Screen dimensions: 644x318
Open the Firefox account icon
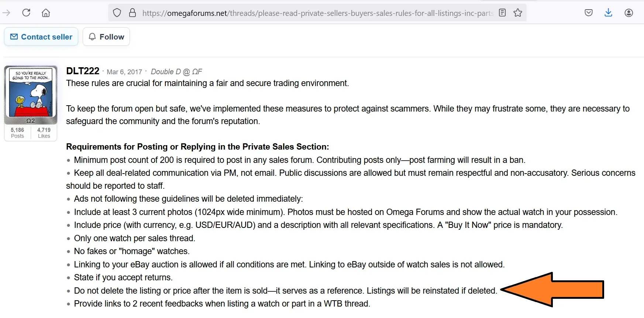pyautogui.click(x=629, y=13)
